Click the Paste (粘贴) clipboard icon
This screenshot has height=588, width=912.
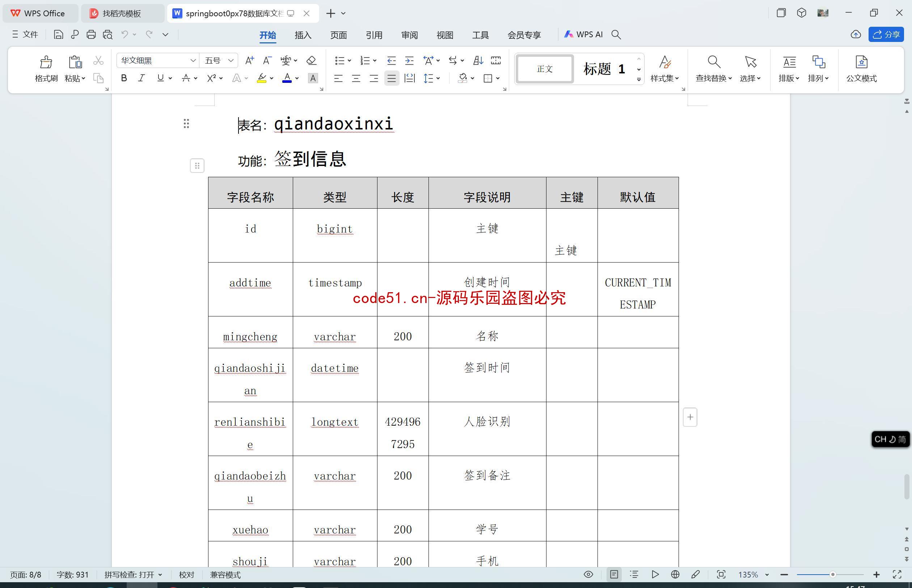(75, 62)
